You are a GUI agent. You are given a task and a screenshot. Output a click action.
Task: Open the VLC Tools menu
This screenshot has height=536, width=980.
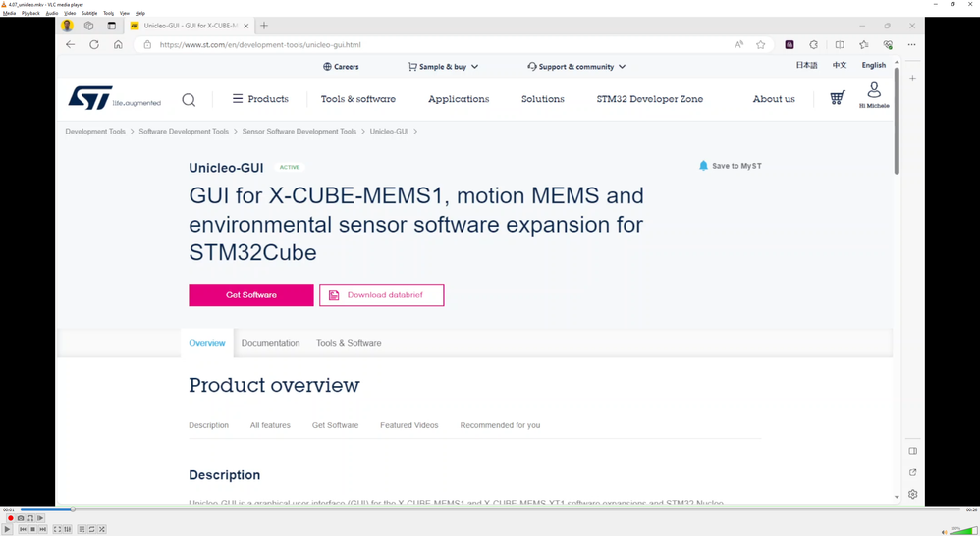tap(109, 13)
